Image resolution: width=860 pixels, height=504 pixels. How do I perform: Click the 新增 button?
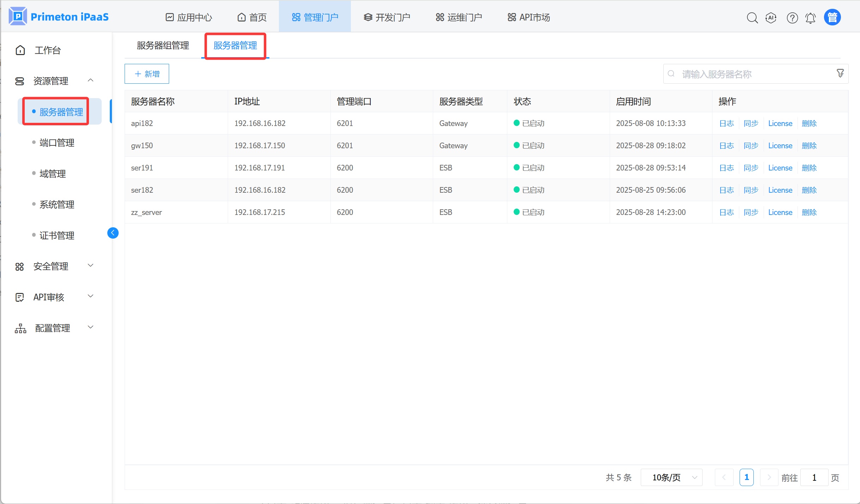point(147,74)
